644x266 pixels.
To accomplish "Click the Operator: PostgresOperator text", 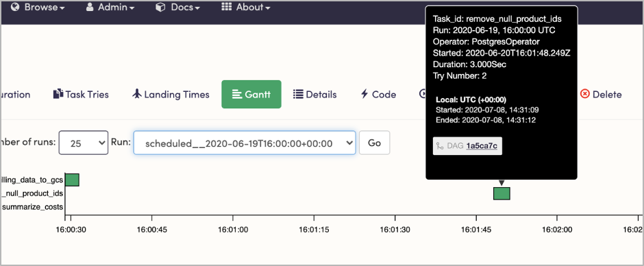I will 486,42.
